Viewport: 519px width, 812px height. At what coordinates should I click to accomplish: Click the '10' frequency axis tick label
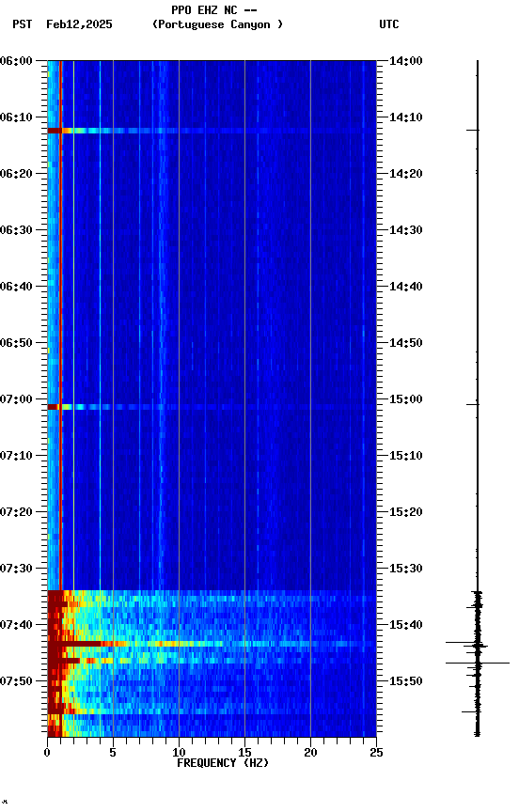tap(179, 753)
